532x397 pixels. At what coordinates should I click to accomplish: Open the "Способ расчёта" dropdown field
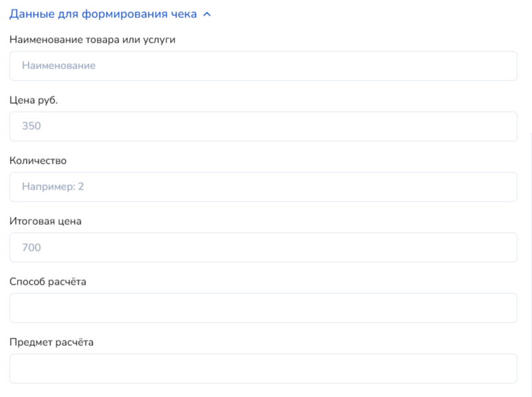263,308
